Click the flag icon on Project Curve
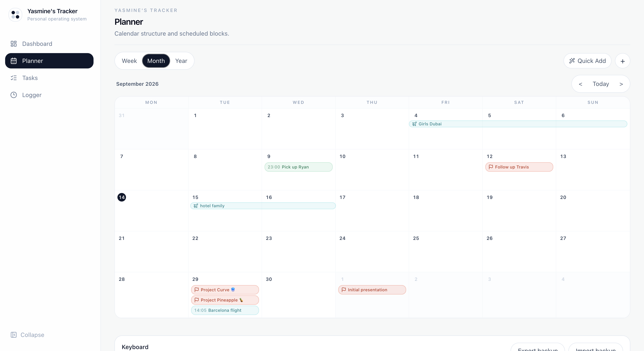The width and height of the screenshot is (644, 351). coord(196,290)
